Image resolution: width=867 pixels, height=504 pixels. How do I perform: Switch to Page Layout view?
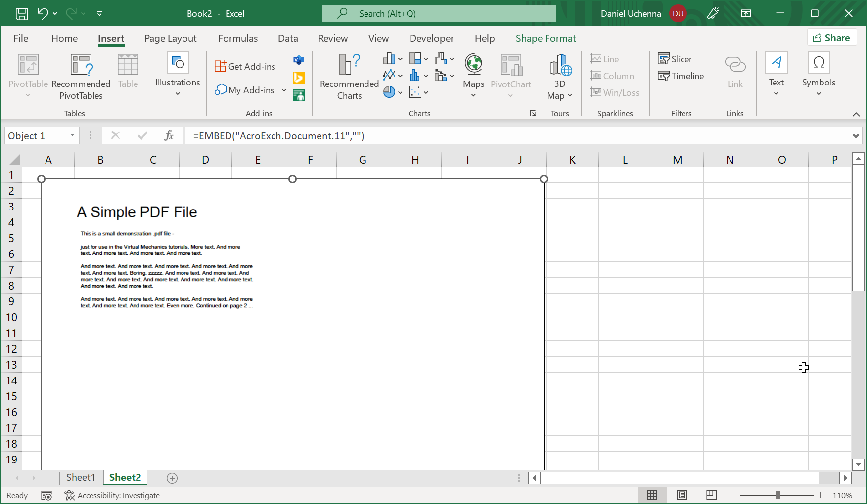pyautogui.click(x=682, y=495)
